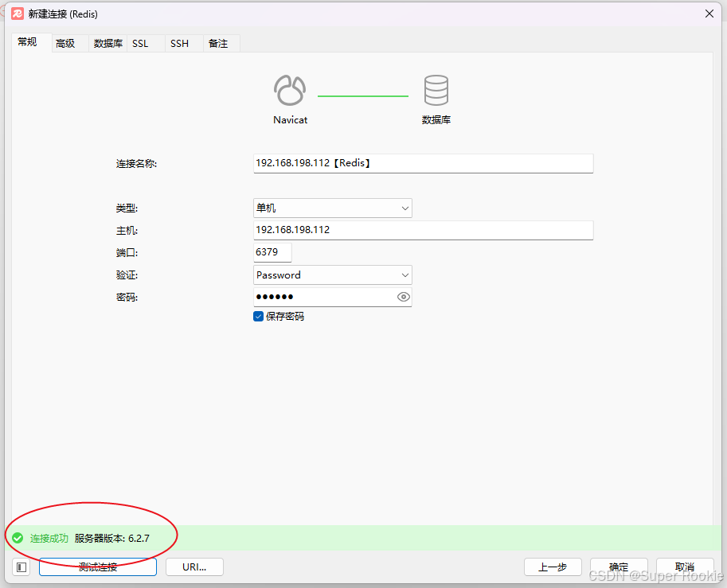This screenshot has width=727, height=588.
Task: Click the database cylinder icon
Action: pyautogui.click(x=436, y=91)
